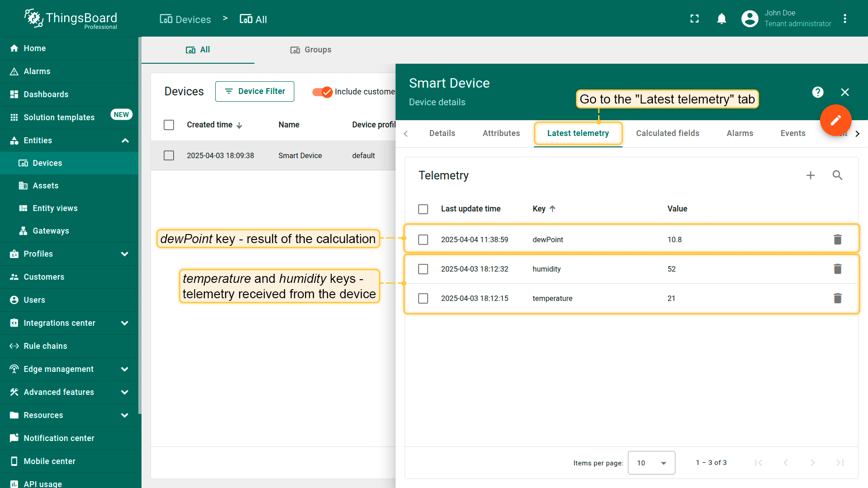The width and height of the screenshot is (868, 488).
Task: Open the Calculated fields tab
Action: (x=667, y=133)
